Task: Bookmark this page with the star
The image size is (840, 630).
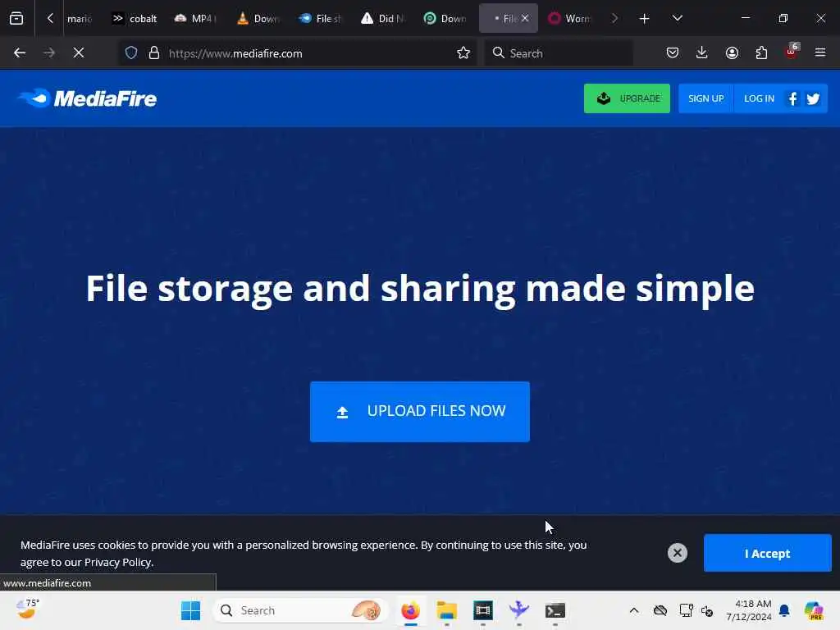Action: pos(463,53)
